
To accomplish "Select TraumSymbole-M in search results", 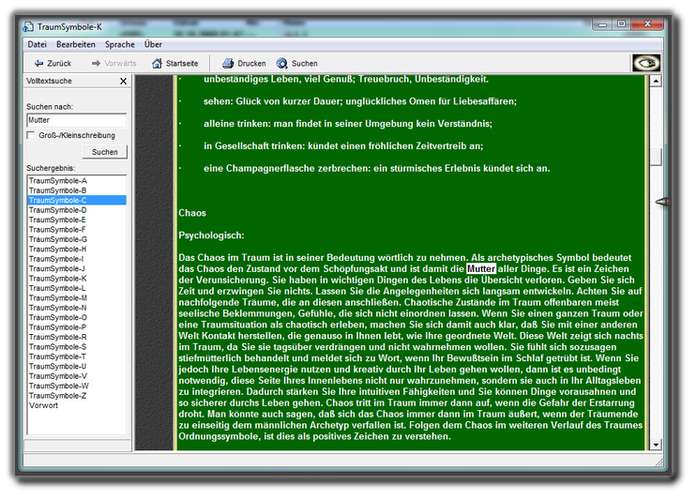I will pyautogui.click(x=58, y=298).
